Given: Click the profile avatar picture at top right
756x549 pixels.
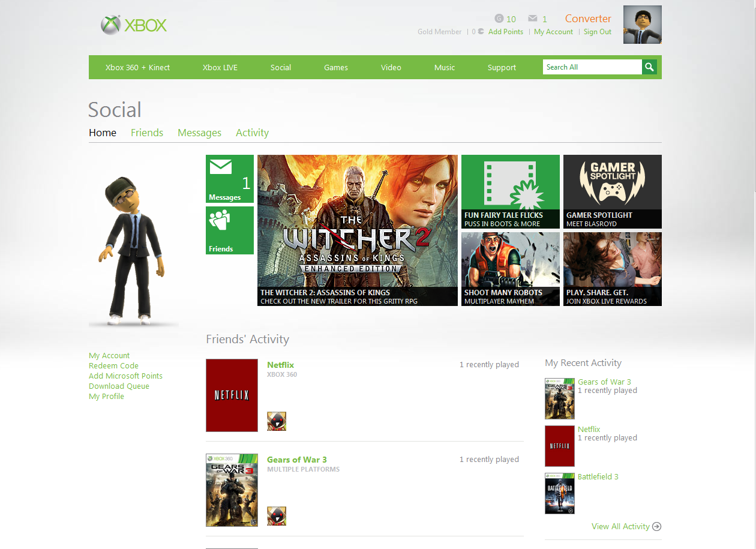Looking at the screenshot, I should [x=643, y=25].
